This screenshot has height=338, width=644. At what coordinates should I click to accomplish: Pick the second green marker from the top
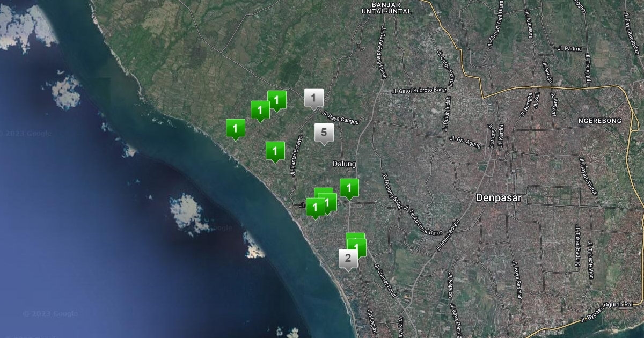tap(260, 111)
